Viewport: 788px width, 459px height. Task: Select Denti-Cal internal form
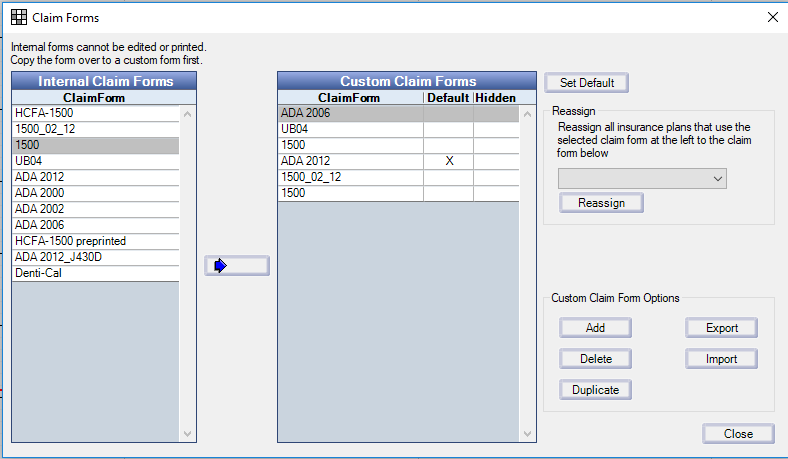tap(95, 273)
